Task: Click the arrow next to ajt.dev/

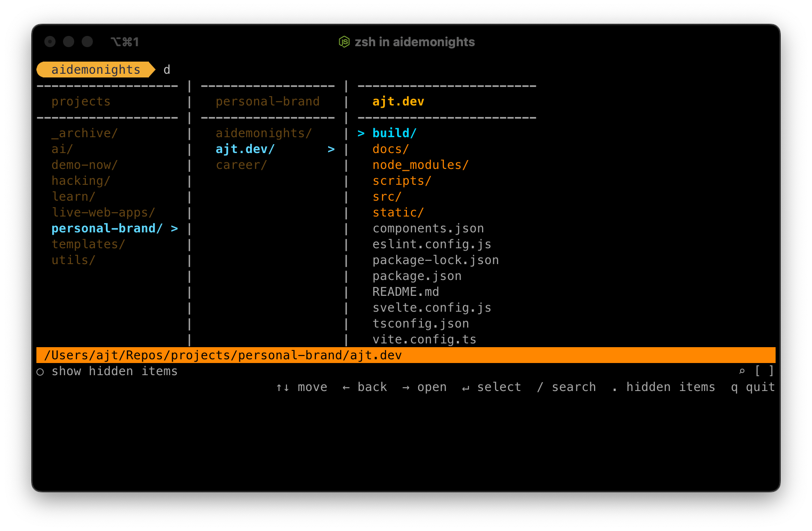Action: 331,149
